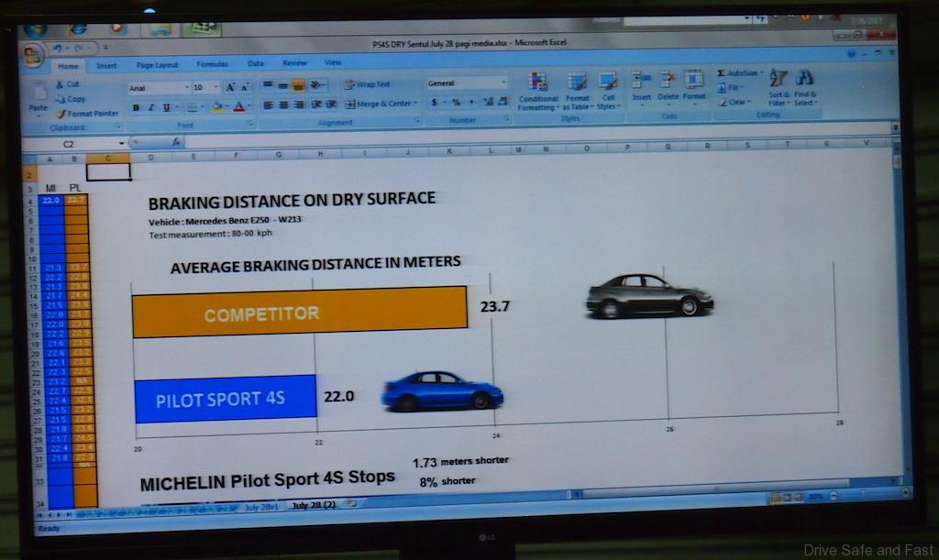Open the Name Box dropdown arrow
The height and width of the screenshot is (560, 939).
tap(121, 144)
